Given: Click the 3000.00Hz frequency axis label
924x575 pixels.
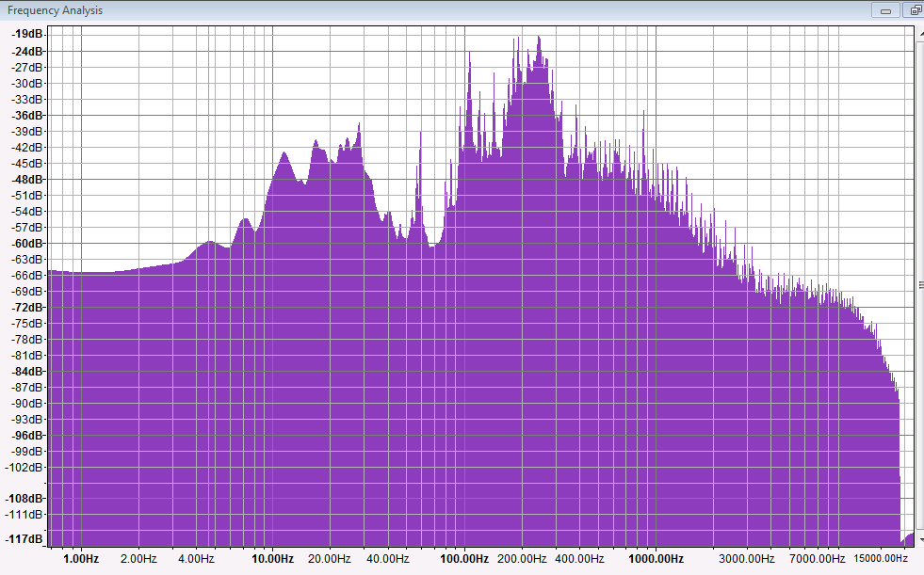Looking at the screenshot, I should [746, 559].
